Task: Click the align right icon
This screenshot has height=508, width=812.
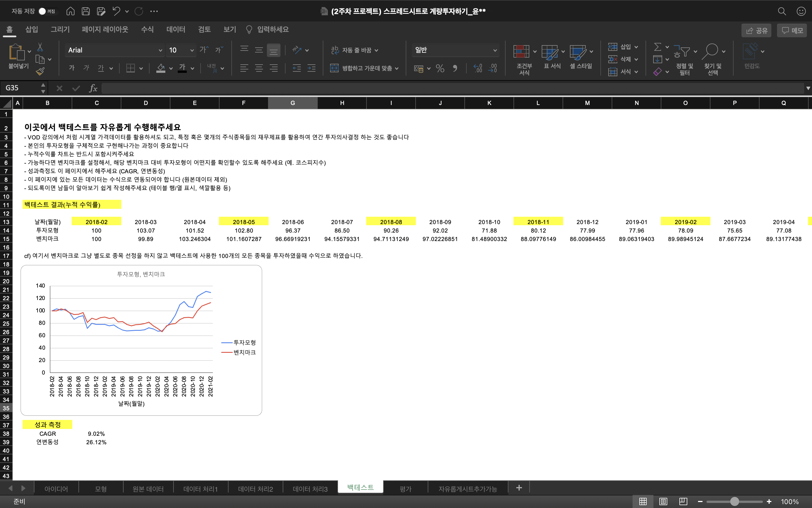Action: [274, 68]
